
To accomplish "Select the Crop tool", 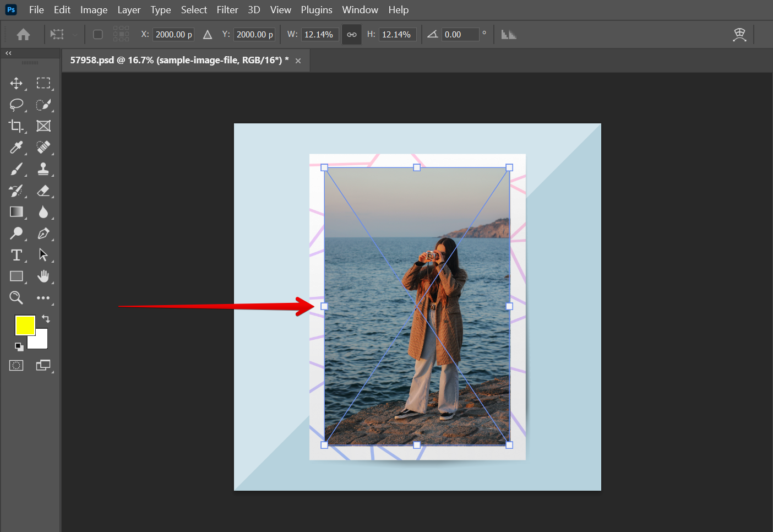I will tap(17, 126).
